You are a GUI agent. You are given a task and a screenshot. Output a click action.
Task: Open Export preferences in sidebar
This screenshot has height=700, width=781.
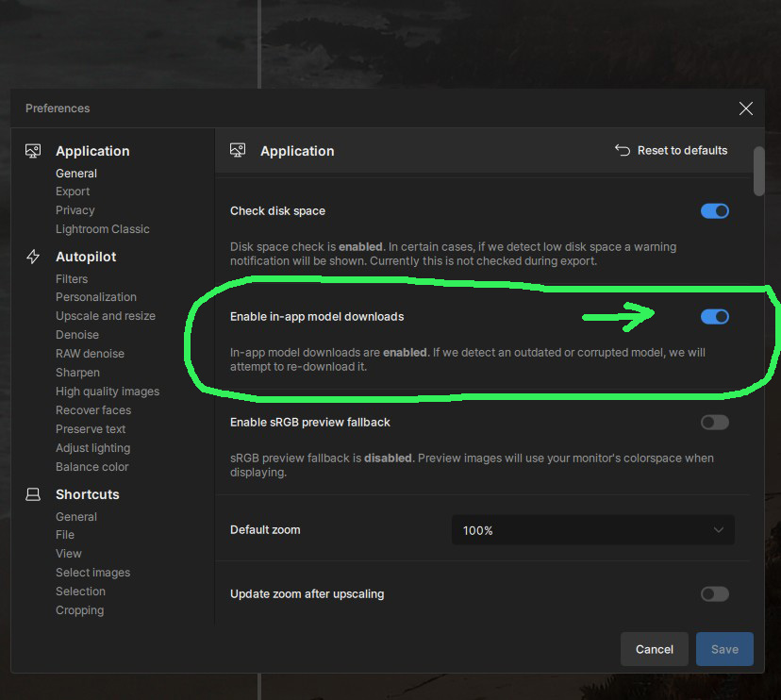pyautogui.click(x=73, y=192)
